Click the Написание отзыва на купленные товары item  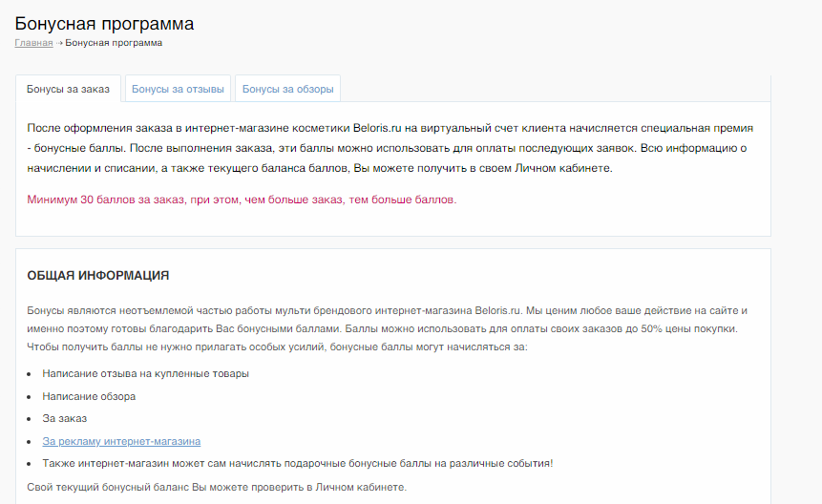145,373
